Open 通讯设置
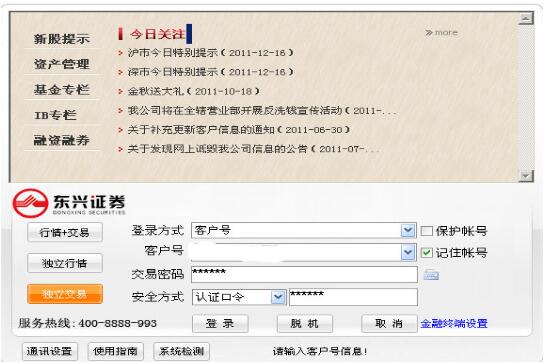548x364 pixels. point(50,351)
